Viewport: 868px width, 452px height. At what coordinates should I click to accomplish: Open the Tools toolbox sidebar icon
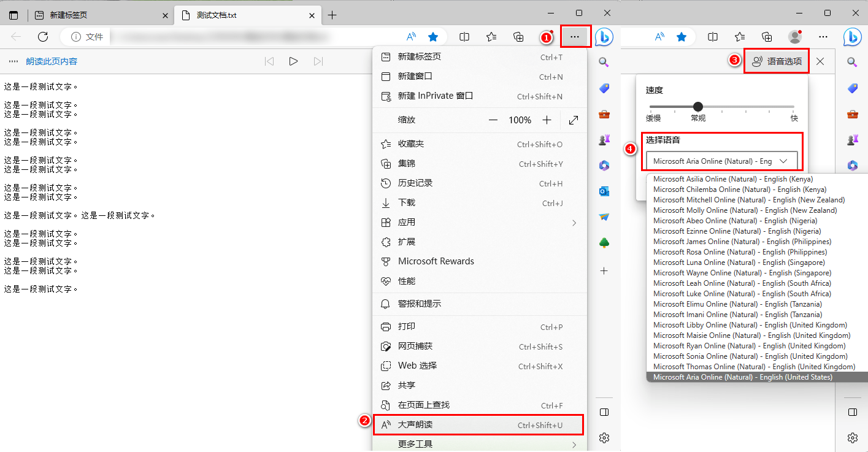604,114
